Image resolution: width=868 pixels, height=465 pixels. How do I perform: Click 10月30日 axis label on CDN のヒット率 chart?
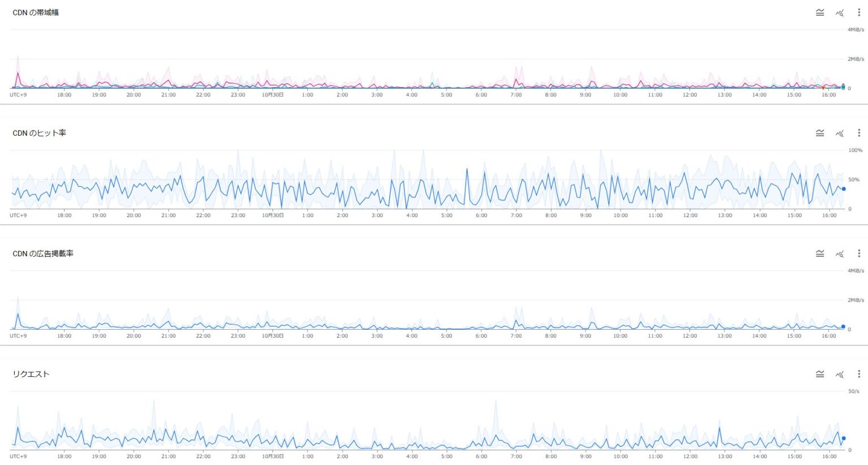(x=272, y=216)
